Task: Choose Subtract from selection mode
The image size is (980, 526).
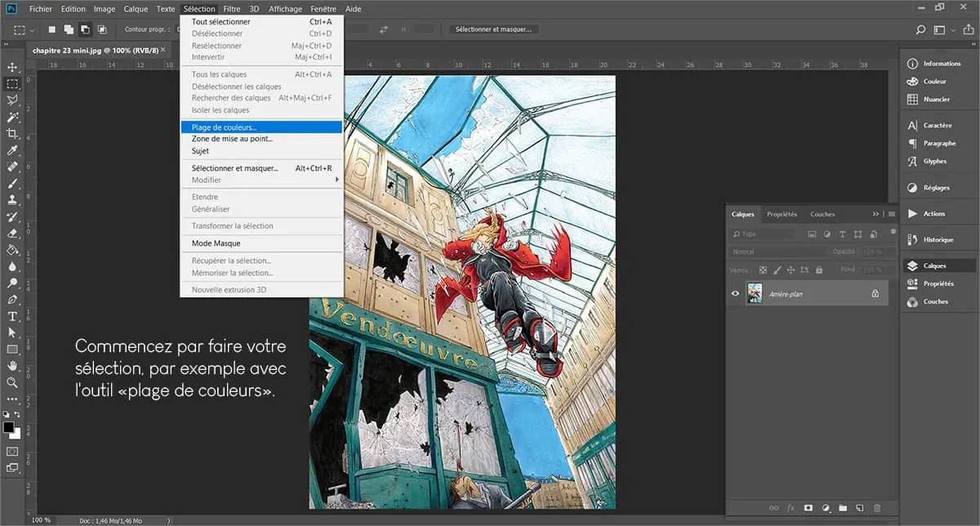Action: click(85, 29)
